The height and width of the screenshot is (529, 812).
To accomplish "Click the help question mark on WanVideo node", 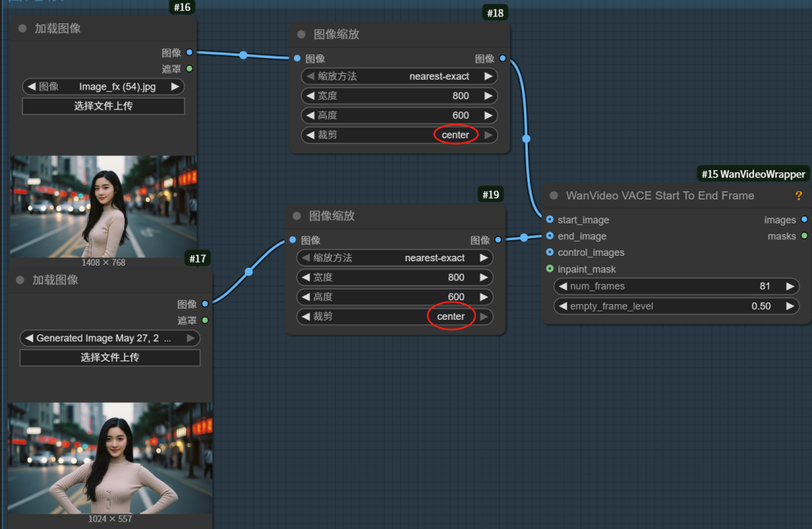I will click(798, 196).
